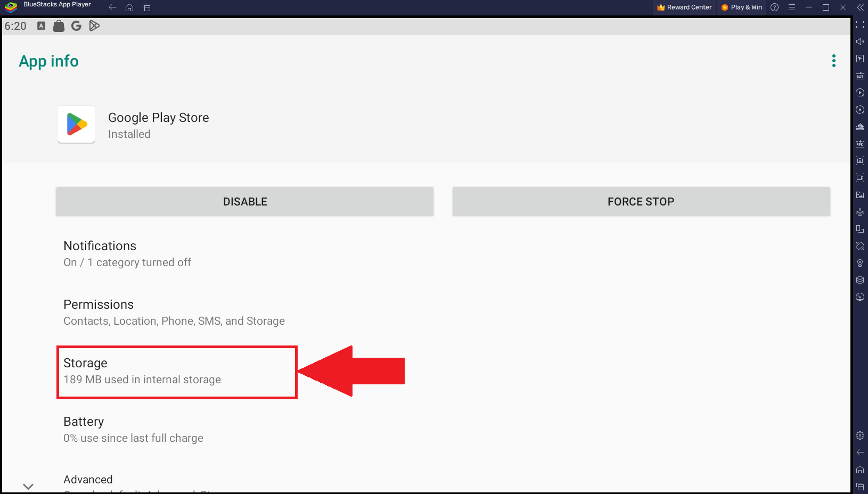The height and width of the screenshot is (494, 868).
Task: Open Battery showing 0% use since charge
Action: click(133, 429)
